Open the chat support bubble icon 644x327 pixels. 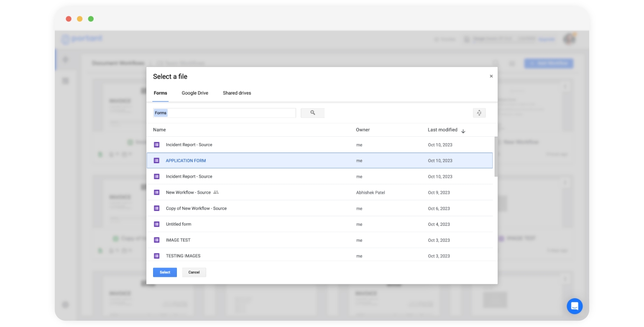tap(574, 306)
